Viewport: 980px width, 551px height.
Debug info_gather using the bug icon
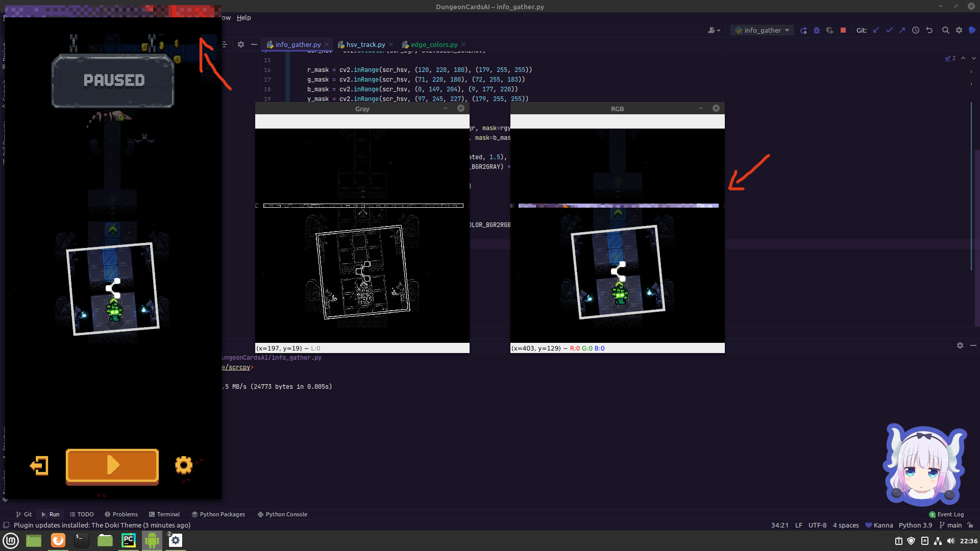coord(816,30)
